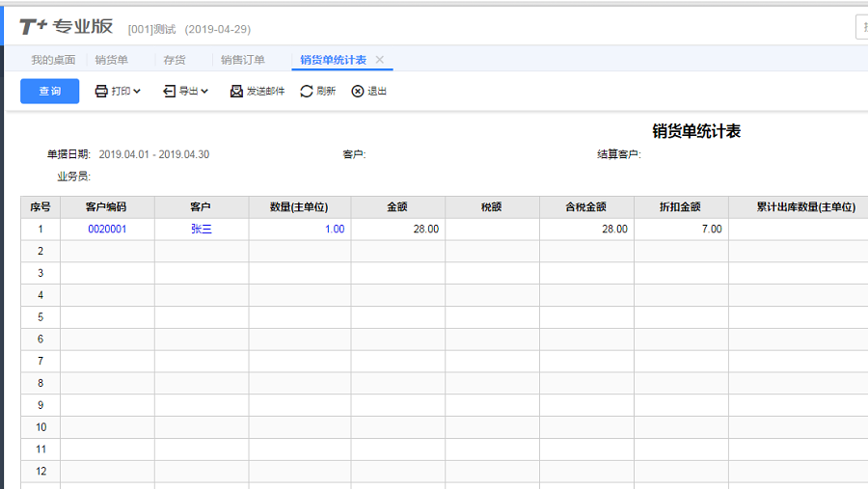Image resolution: width=868 pixels, height=489 pixels.
Task: Open customer code 0020001 link
Action: point(107,230)
